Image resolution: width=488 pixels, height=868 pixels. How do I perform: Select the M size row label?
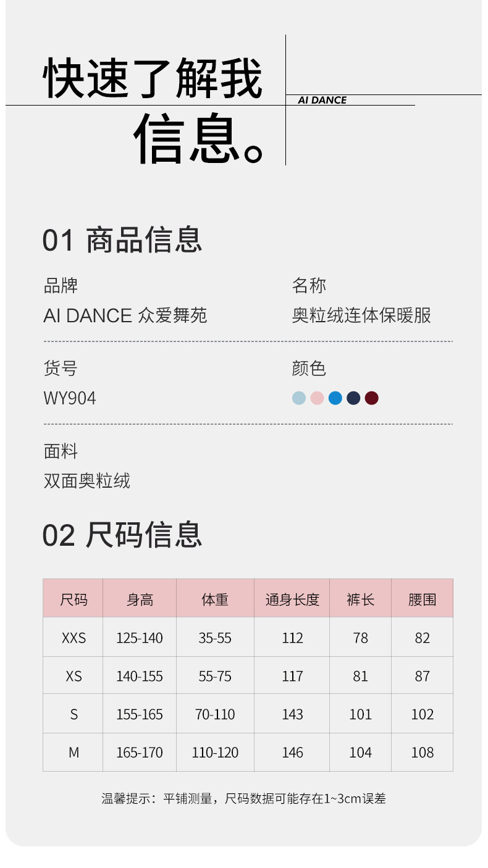[74, 753]
